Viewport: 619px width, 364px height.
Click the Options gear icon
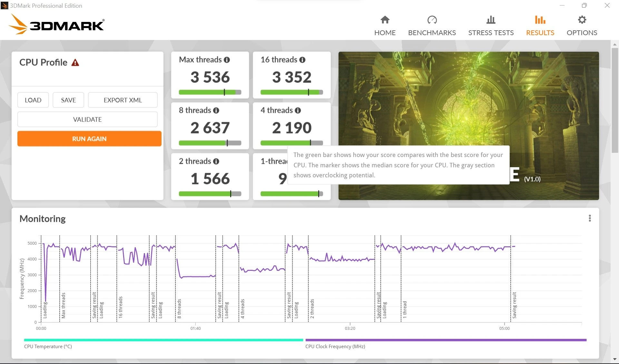(582, 20)
